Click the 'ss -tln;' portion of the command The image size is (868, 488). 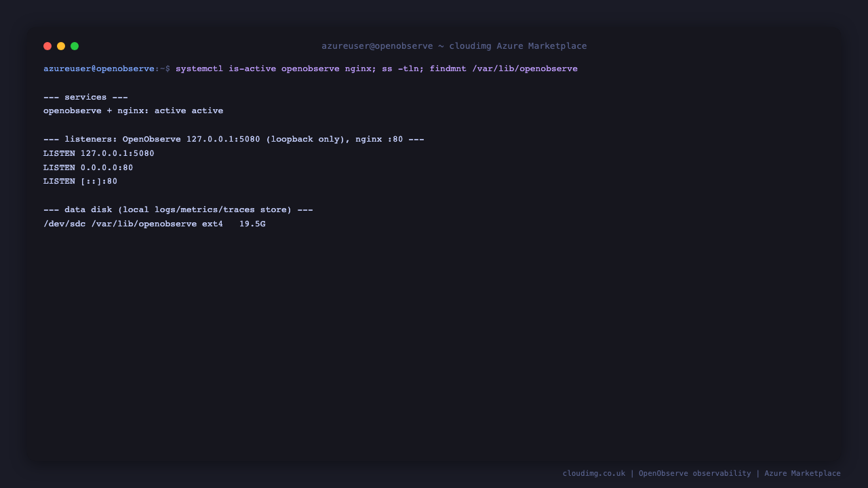[403, 68]
